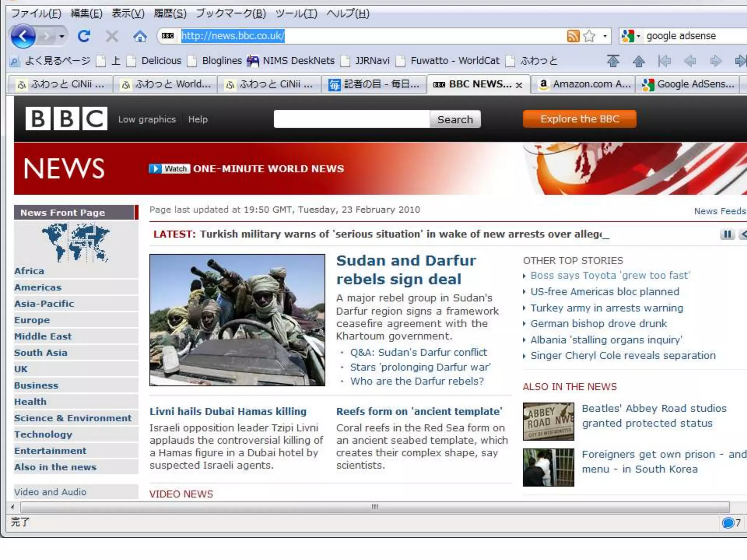The width and height of the screenshot is (747, 560).
Task: Close the BBC NEWS tab
Action: pyautogui.click(x=519, y=85)
